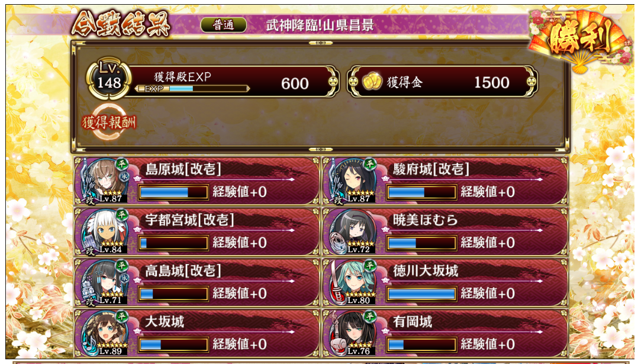
Task: Click the 合戦結果 title heading
Action: point(121,24)
